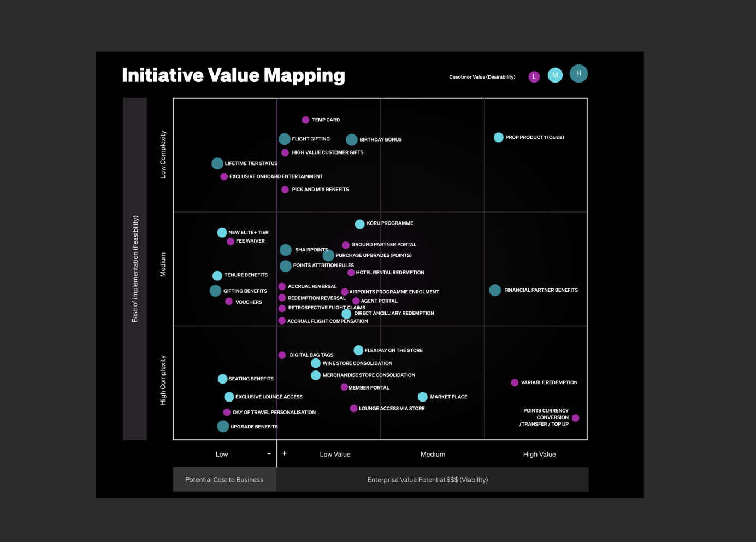This screenshot has height=542, width=756.
Task: Click the BIRTHDAY BONUS marker dot
Action: [x=352, y=140]
